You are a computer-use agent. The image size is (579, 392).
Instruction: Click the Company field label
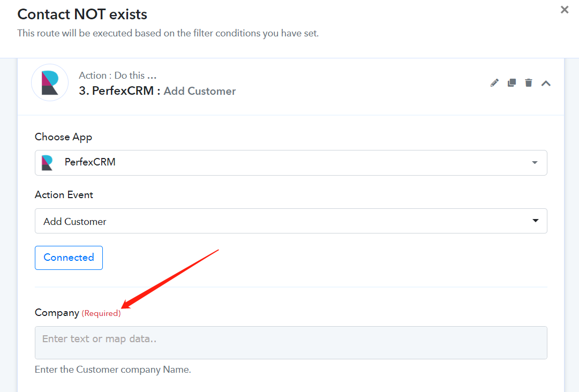point(57,313)
